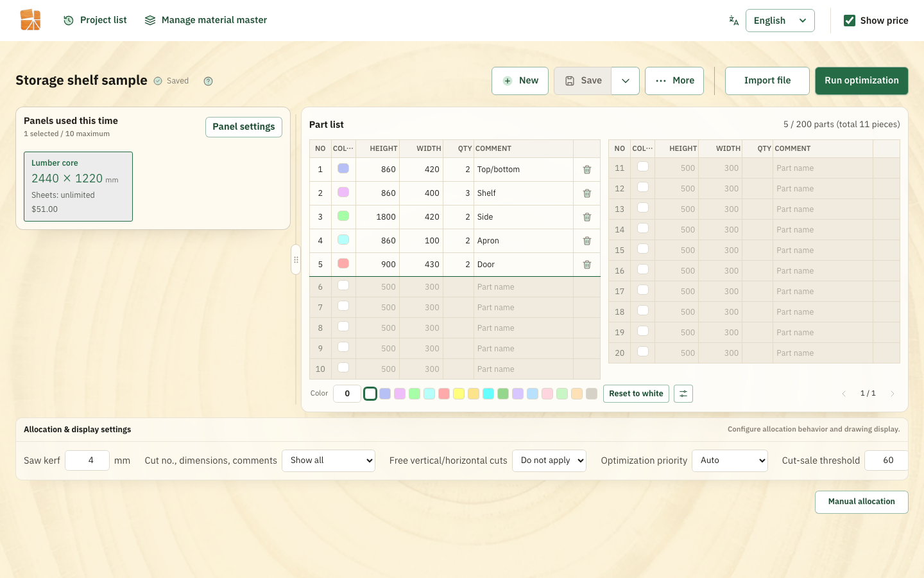
Task: Pick the yellow color swatch
Action: click(459, 394)
